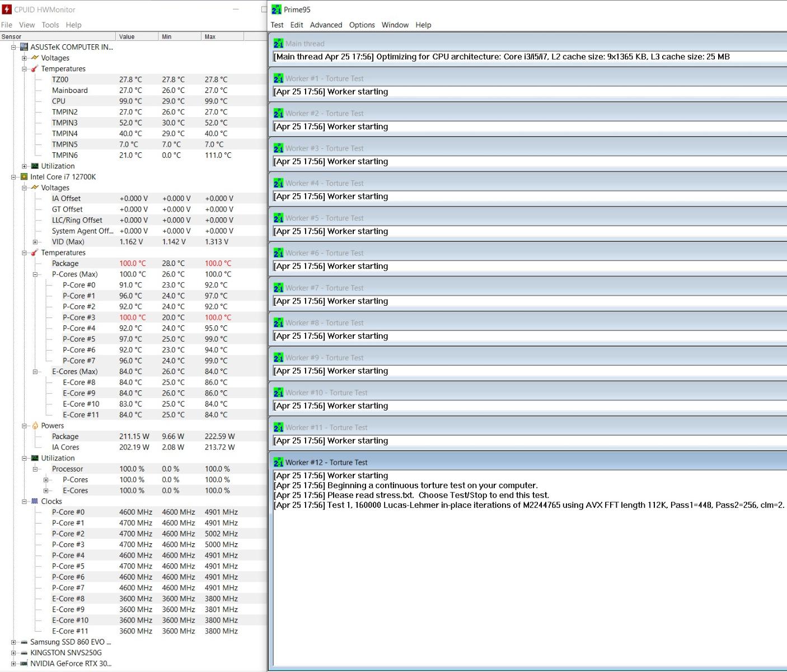Click the Worker #7 Torture Test icon

coord(279,288)
